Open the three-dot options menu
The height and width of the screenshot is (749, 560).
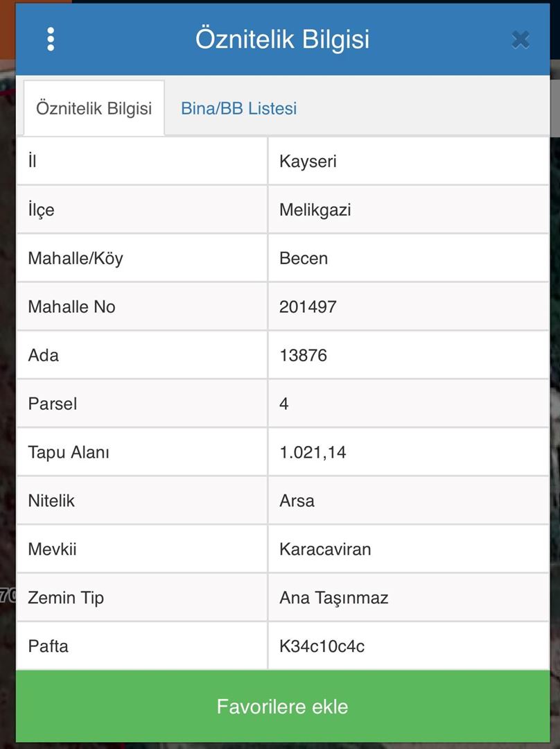[51, 40]
